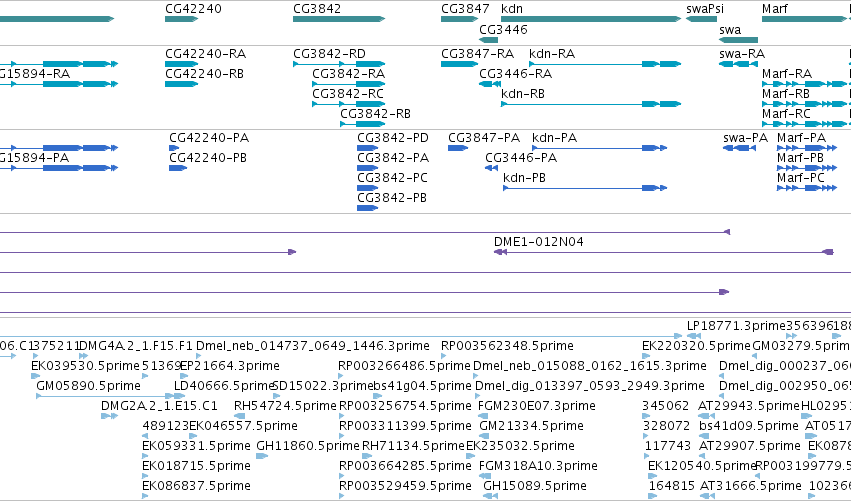Click EST Dmel_neb_015088_0162_1615.3prime

(590, 366)
